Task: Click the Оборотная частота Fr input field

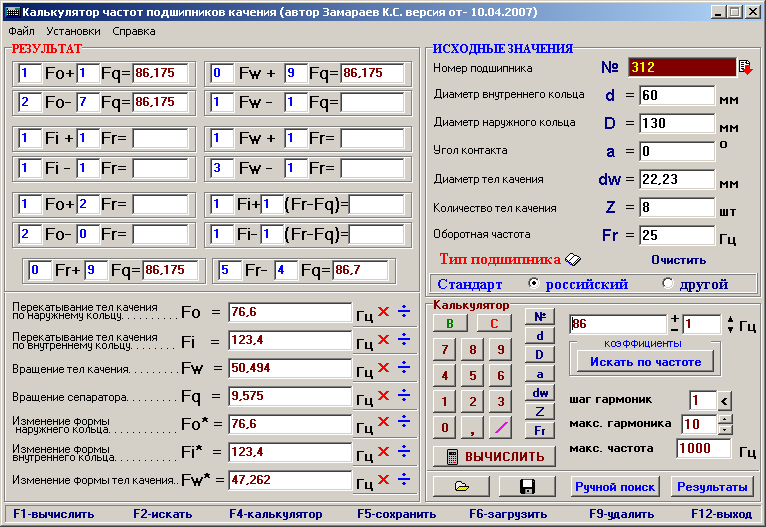Action: (x=676, y=236)
